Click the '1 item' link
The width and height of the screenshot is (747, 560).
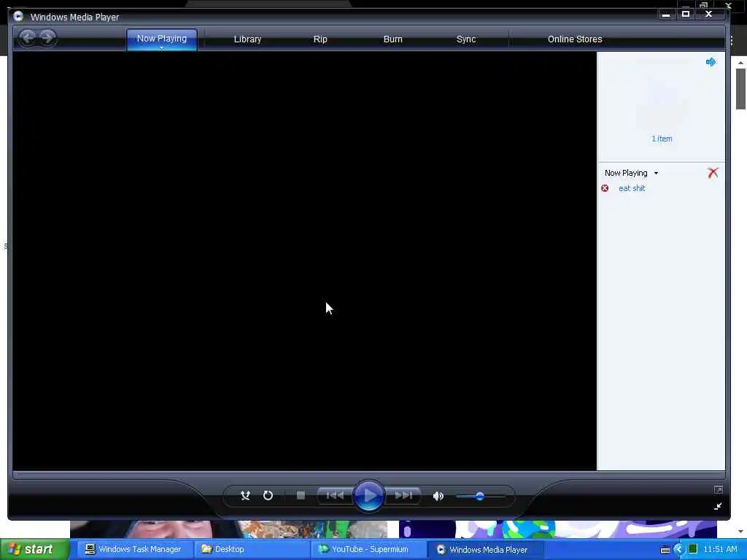(x=662, y=139)
